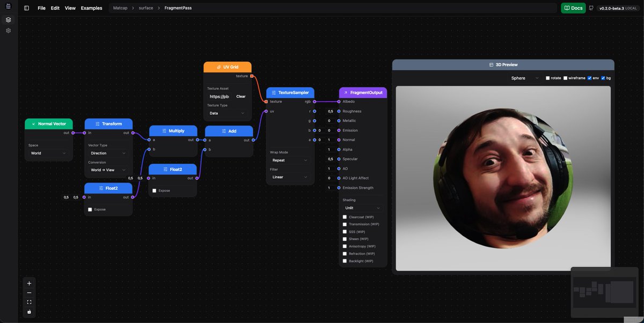This screenshot has height=323, width=644.
Task: Open the File menu
Action: pyautogui.click(x=42, y=8)
